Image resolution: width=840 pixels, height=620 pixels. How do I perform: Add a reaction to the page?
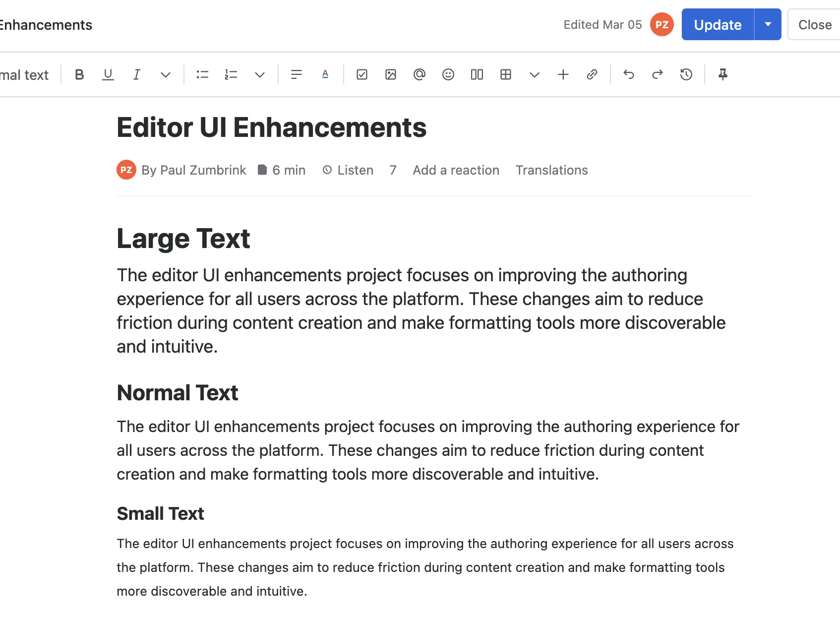456,170
